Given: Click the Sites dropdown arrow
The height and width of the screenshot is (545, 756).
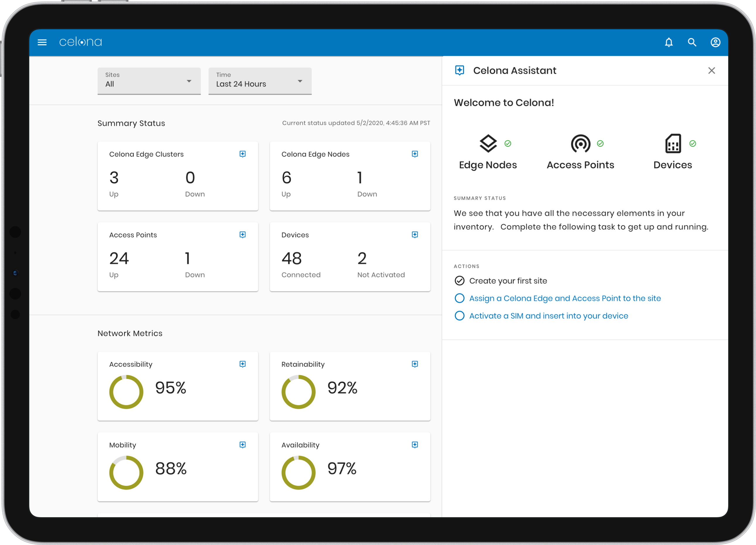Looking at the screenshot, I should click(x=189, y=81).
